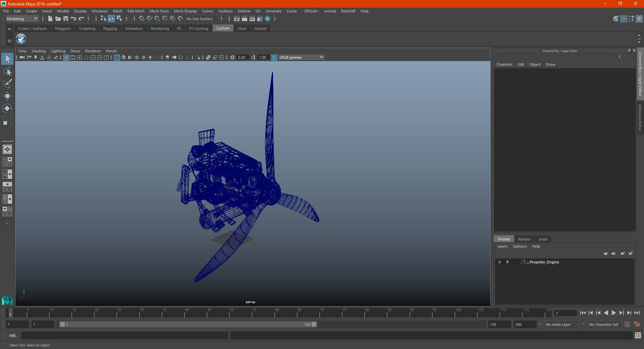Toggle wireframe shading in viewport

[117, 57]
